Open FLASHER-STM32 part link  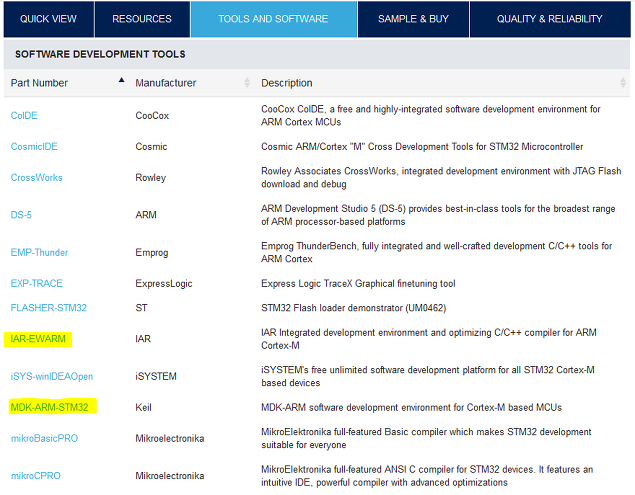pos(49,308)
